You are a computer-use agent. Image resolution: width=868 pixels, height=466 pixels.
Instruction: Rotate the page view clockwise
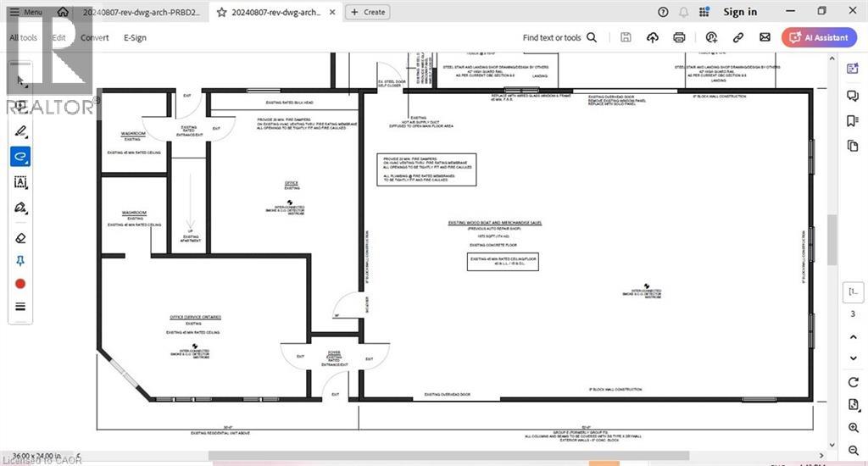(853, 382)
